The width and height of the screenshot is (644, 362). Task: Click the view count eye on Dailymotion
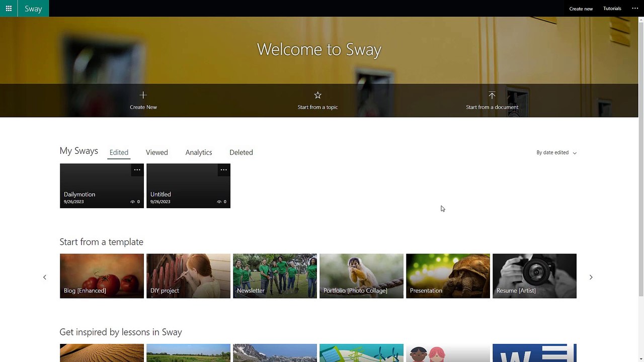tap(133, 202)
